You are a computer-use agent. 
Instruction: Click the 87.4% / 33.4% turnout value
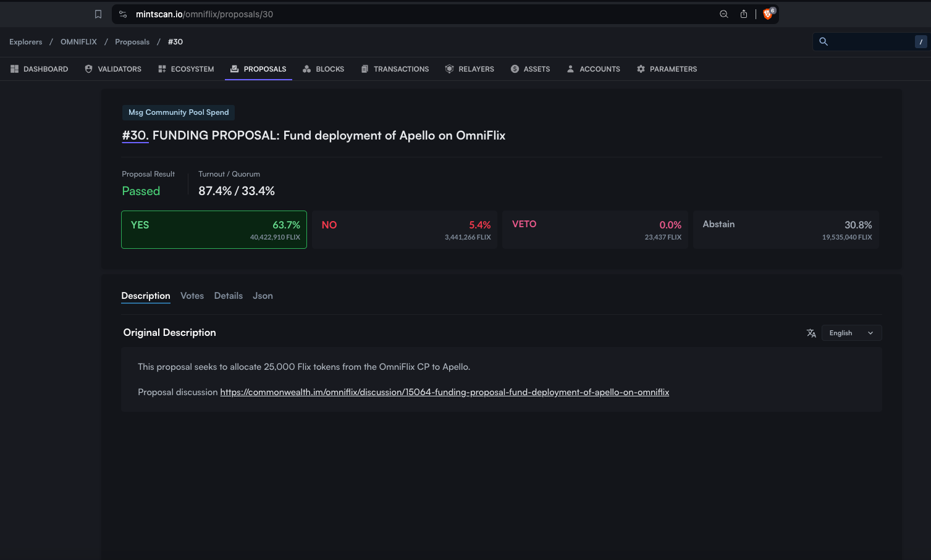point(237,191)
